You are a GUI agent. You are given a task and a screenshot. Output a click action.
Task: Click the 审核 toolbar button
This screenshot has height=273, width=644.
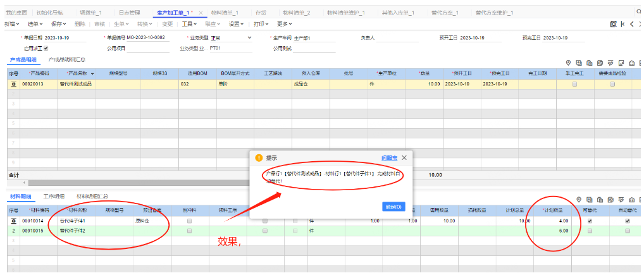99,24
